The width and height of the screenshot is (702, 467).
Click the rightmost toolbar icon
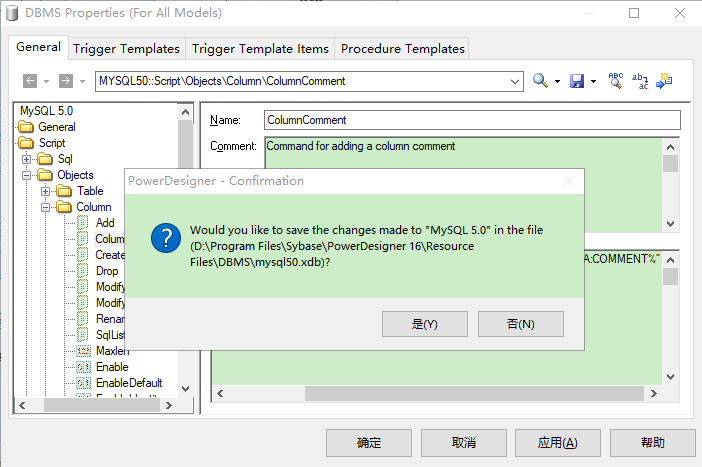pos(664,81)
